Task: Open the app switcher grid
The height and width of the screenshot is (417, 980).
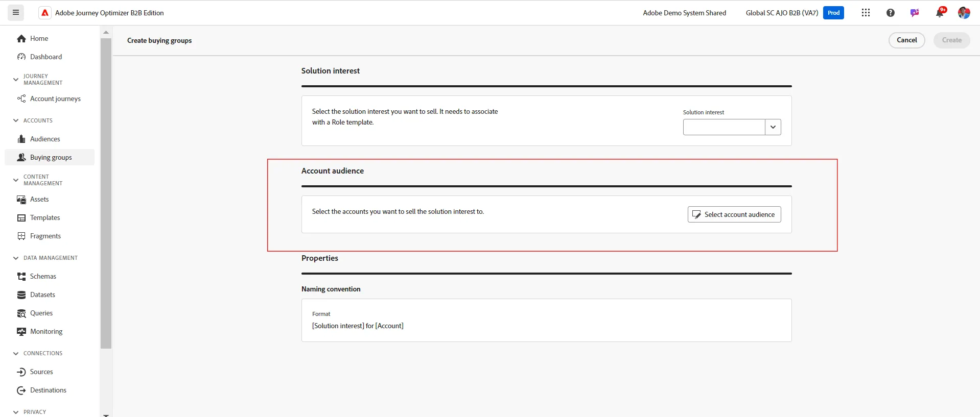Action: pos(866,13)
